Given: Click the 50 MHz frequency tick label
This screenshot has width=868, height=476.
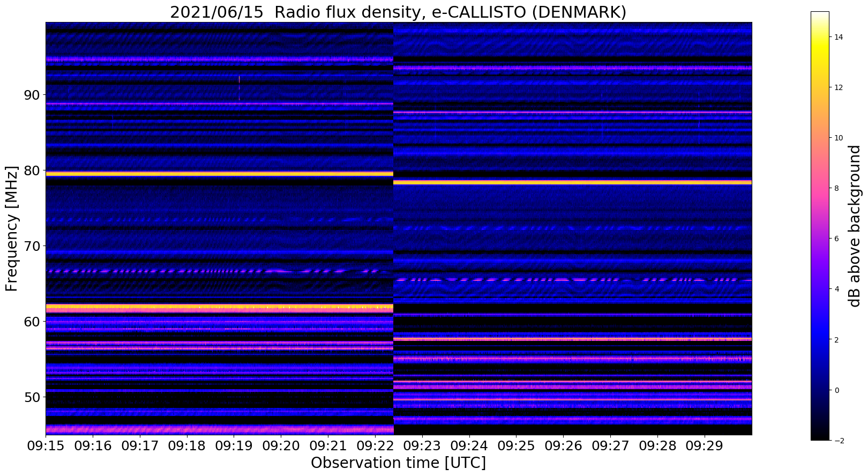Looking at the screenshot, I should pos(32,397).
